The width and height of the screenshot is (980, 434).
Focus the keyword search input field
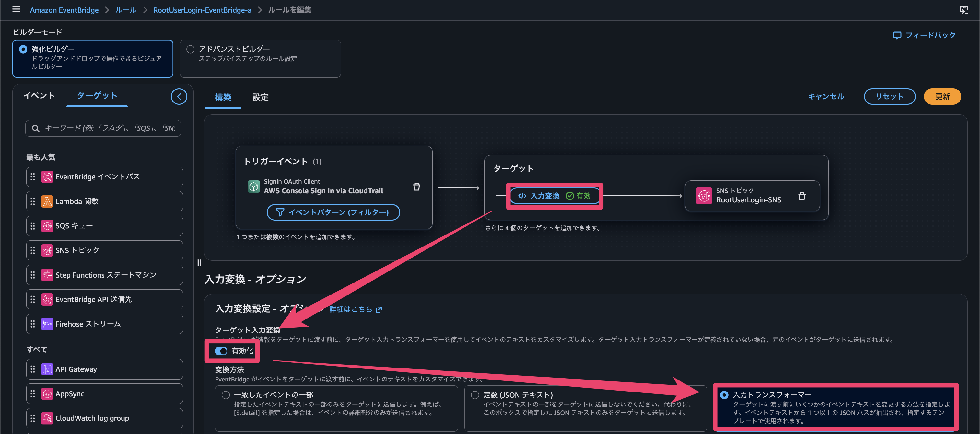103,128
